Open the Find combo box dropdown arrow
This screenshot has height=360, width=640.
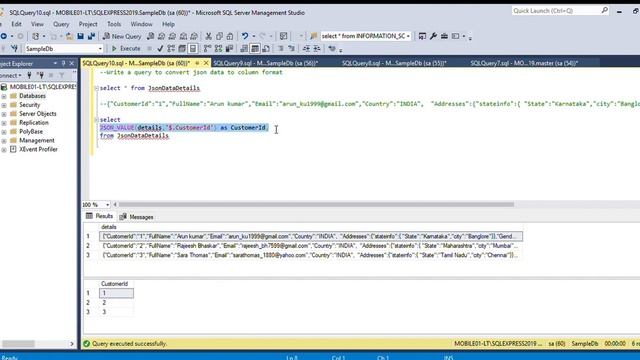click(x=408, y=36)
